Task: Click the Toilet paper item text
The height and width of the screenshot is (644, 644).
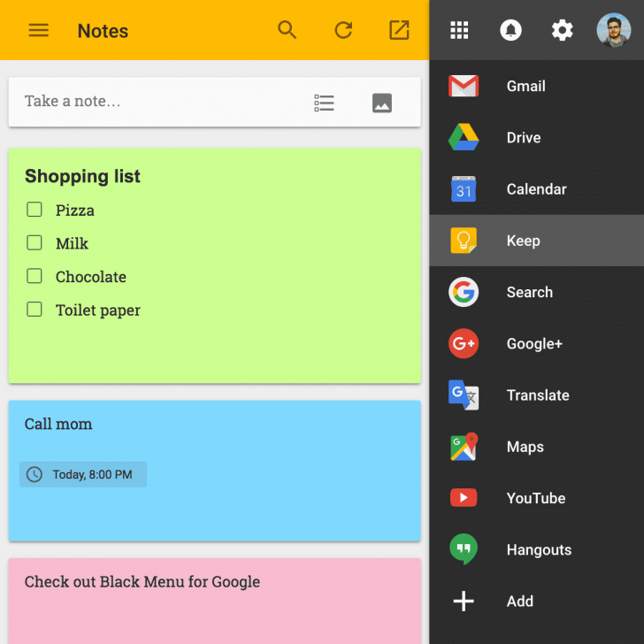Action: (97, 310)
